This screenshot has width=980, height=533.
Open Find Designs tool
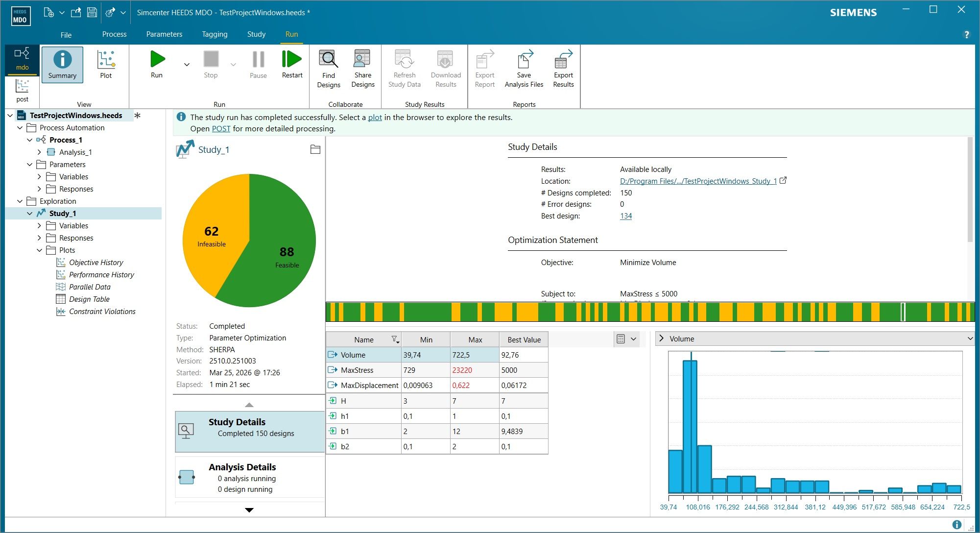329,69
